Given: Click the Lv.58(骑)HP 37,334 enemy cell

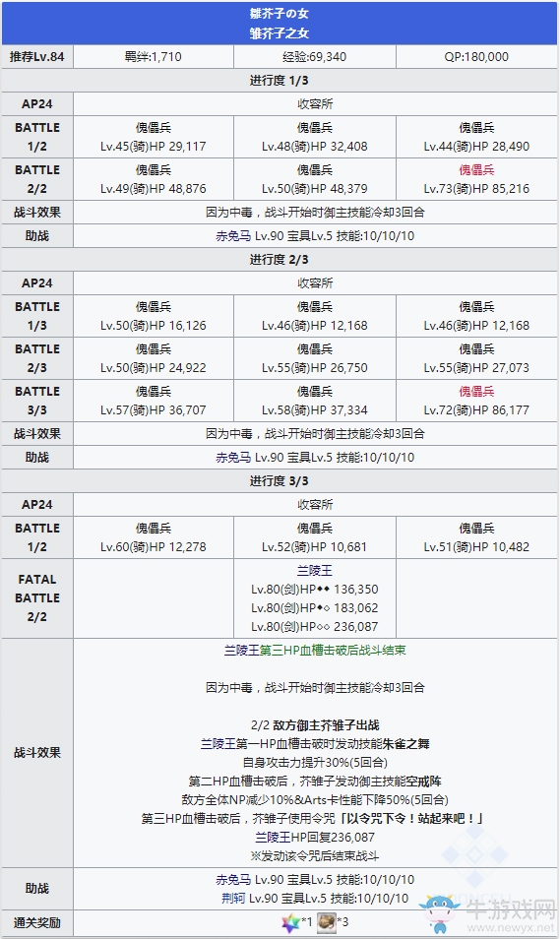Looking at the screenshot, I should pyautogui.click(x=314, y=401).
